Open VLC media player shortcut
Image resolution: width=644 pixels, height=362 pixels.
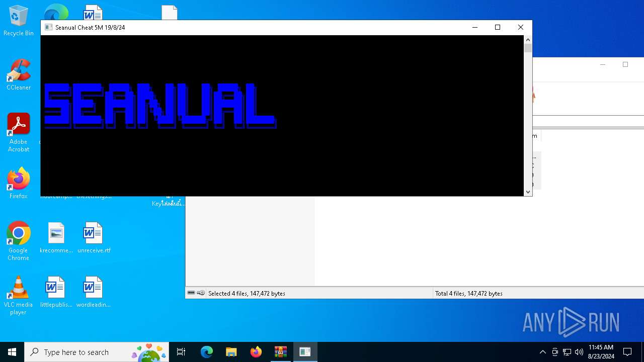pos(19,296)
